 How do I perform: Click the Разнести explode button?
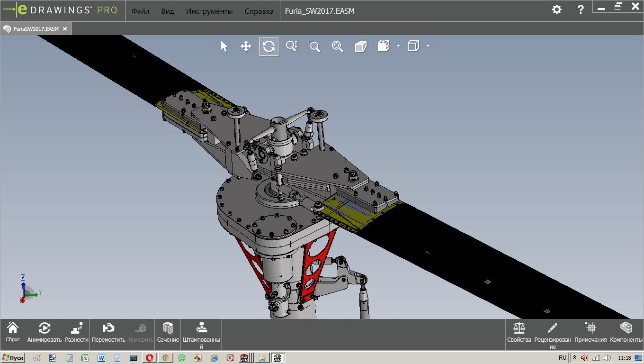(77, 332)
